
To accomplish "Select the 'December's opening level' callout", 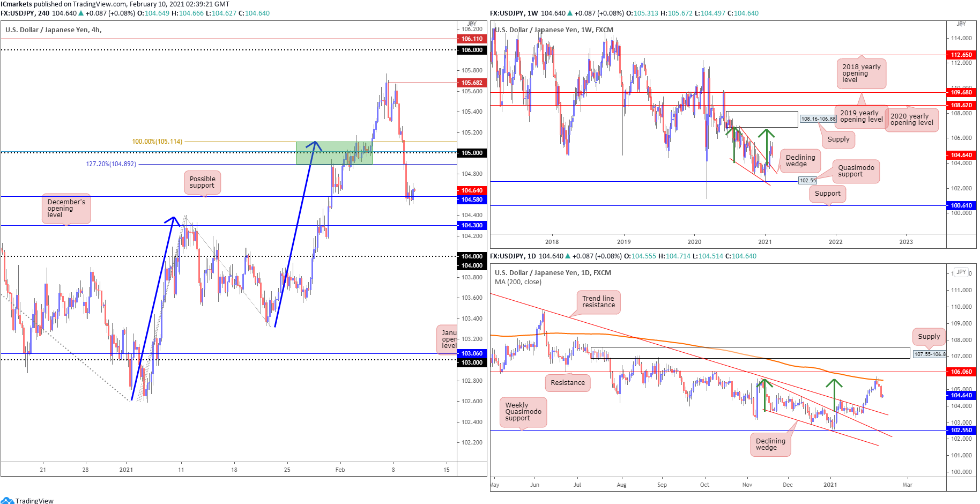I will coord(66,209).
